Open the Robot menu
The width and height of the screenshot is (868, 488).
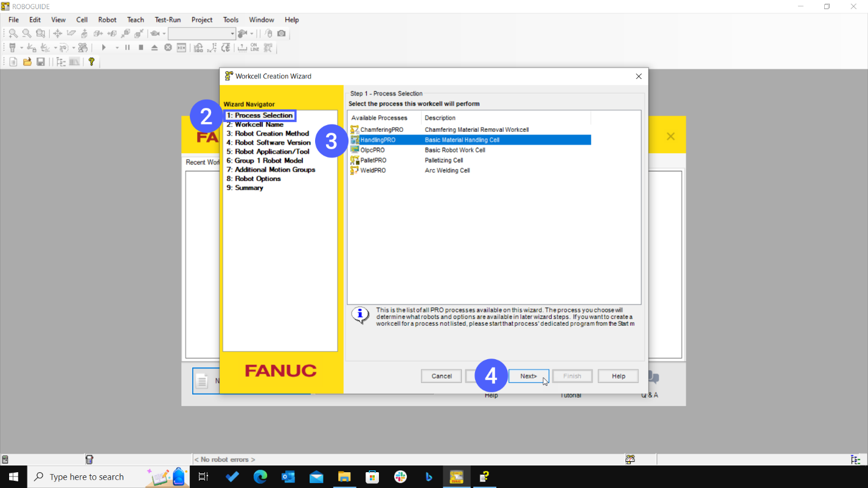107,19
